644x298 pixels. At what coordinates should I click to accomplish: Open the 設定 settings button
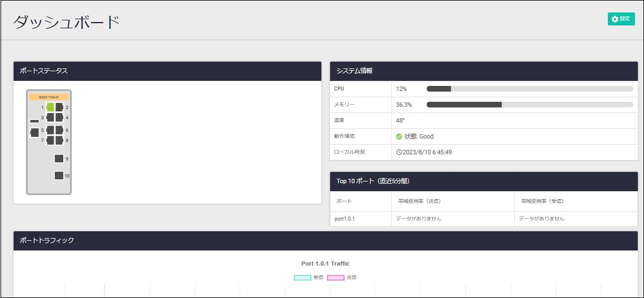tap(621, 19)
